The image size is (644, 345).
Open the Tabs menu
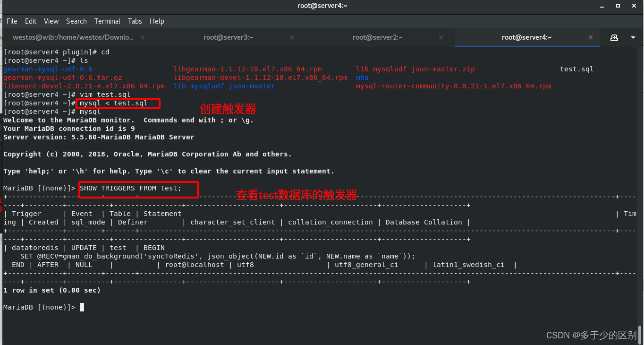coord(135,21)
